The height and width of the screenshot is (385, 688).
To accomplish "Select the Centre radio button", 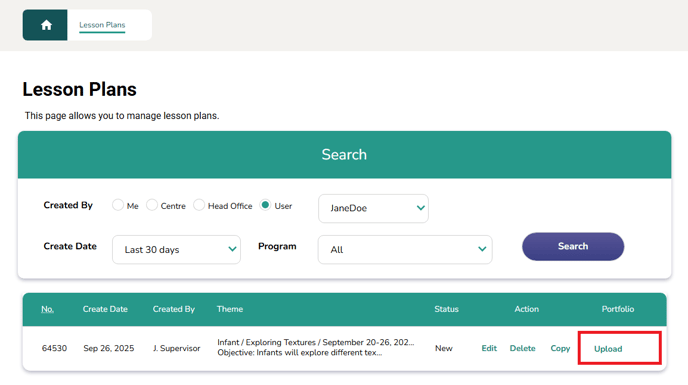I will pyautogui.click(x=152, y=205).
